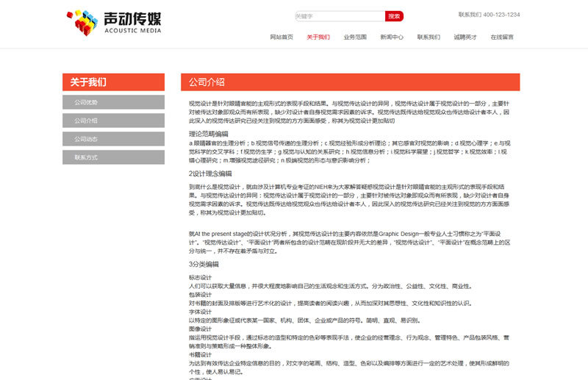Click the 公司介绍 content heading
This screenshot has width=588, height=380.
[207, 82]
